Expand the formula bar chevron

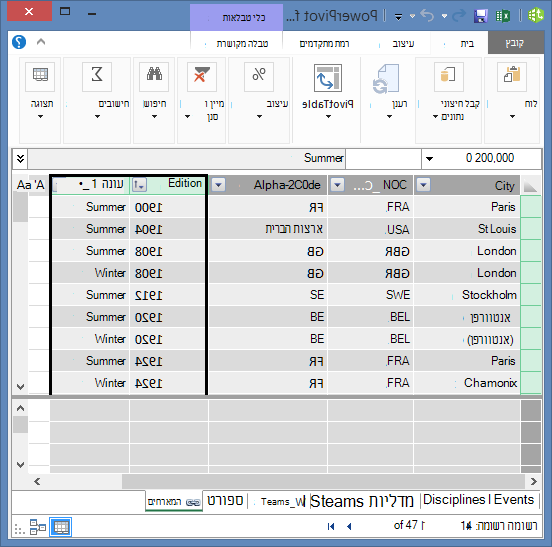(20, 158)
